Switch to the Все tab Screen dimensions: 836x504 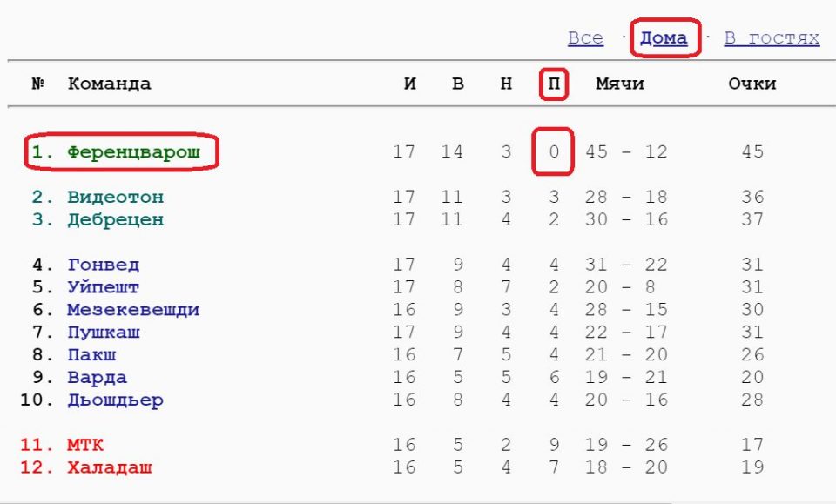[585, 38]
